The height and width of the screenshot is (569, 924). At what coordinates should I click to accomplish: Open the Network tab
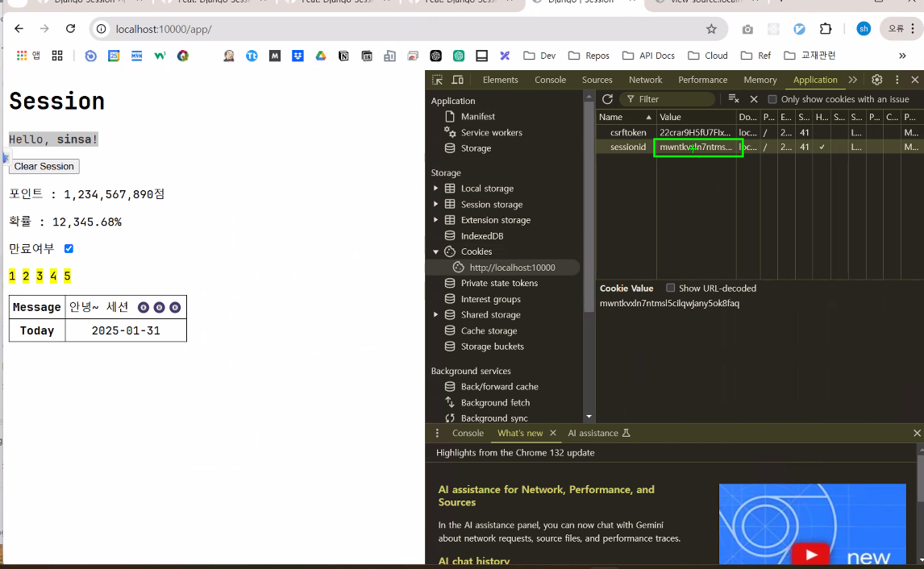tap(645, 80)
